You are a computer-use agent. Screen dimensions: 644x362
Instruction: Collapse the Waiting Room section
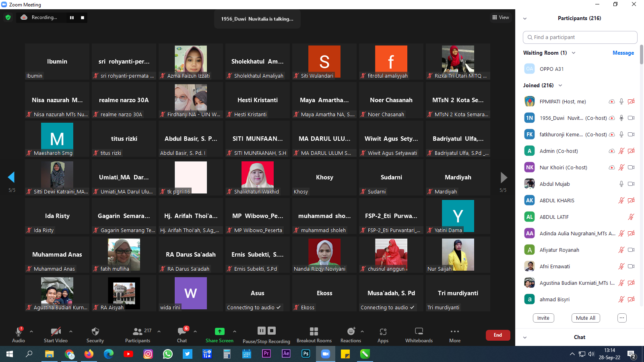574,53
